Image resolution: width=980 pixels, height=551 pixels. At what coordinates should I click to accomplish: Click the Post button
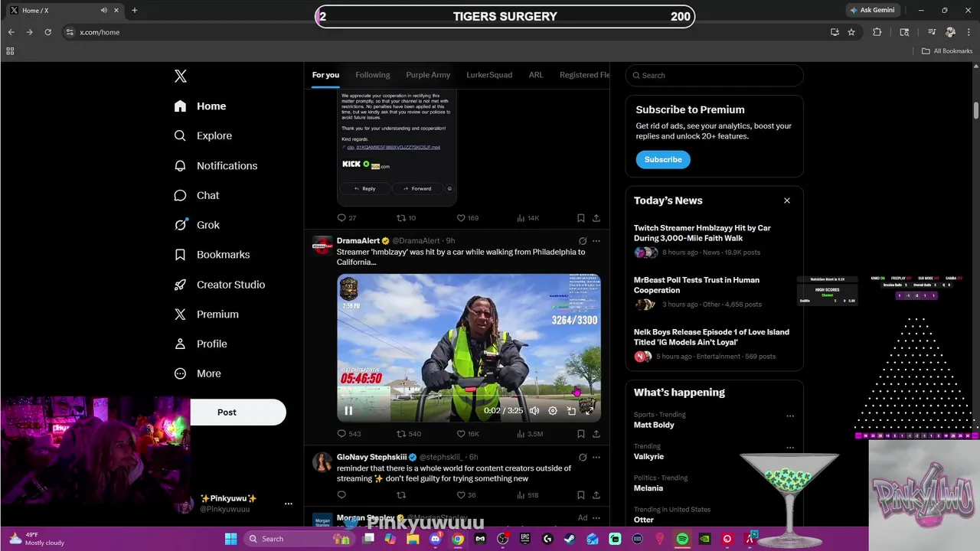point(227,412)
